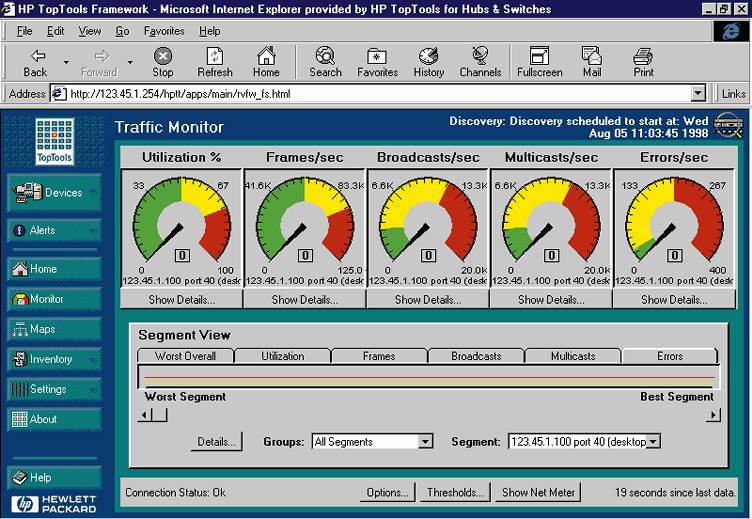The image size is (752, 519).
Task: Click the Address URL input field
Action: (379, 94)
